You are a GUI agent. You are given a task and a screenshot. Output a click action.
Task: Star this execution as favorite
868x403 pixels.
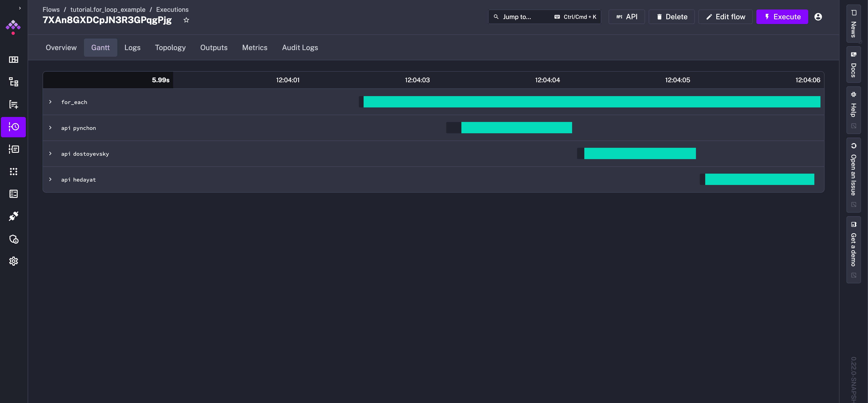pos(186,20)
